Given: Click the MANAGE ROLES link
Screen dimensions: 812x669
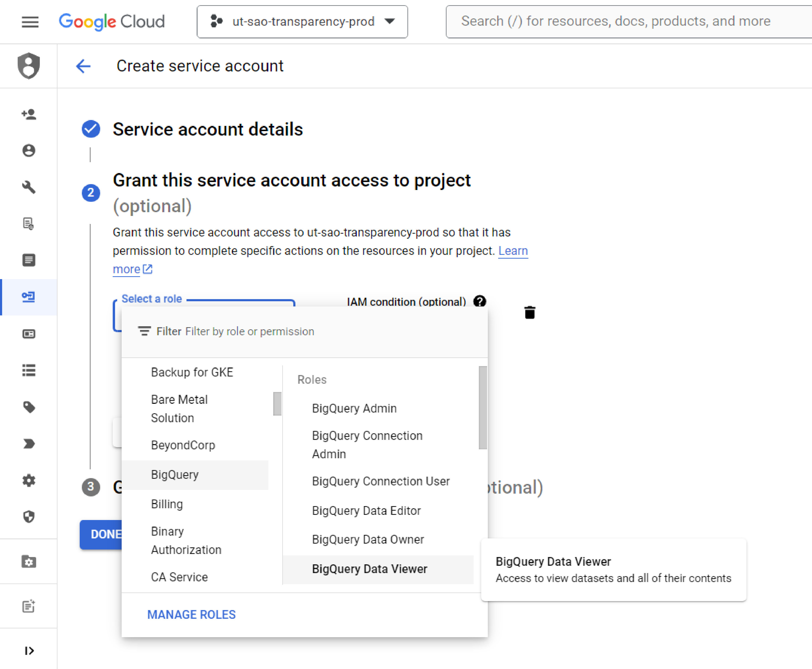Looking at the screenshot, I should pyautogui.click(x=191, y=614).
